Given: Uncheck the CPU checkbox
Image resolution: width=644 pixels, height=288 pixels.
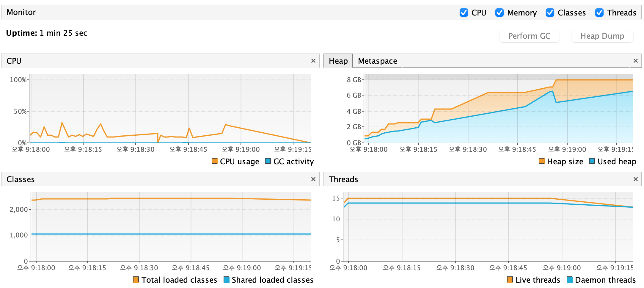Looking at the screenshot, I should (464, 12).
